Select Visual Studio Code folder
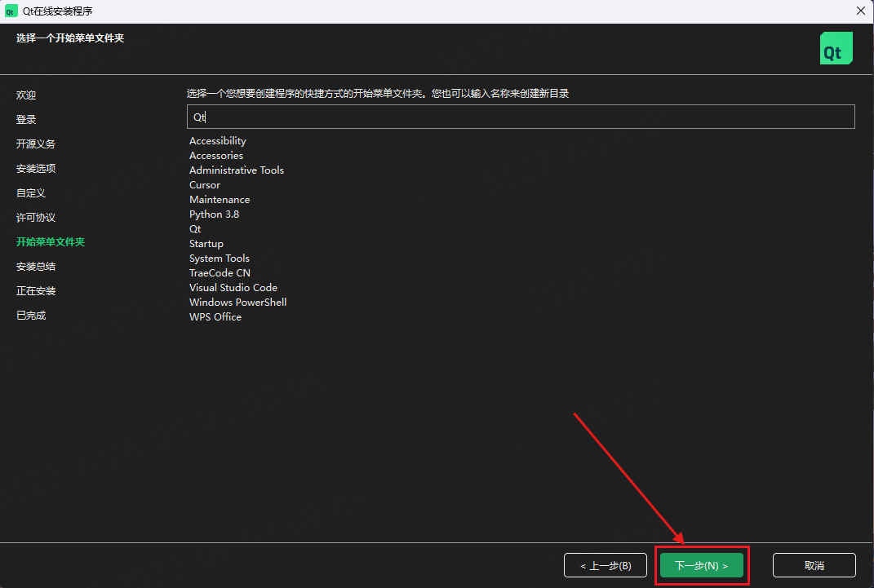 point(233,287)
